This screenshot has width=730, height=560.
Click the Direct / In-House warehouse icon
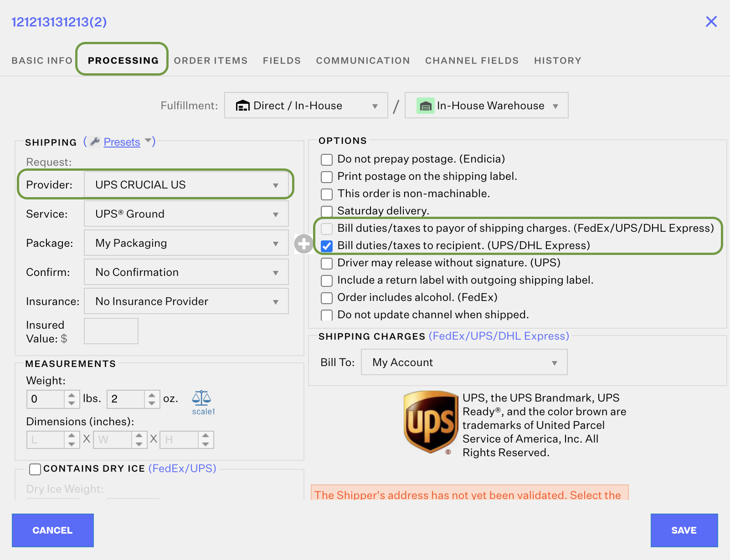(x=242, y=106)
